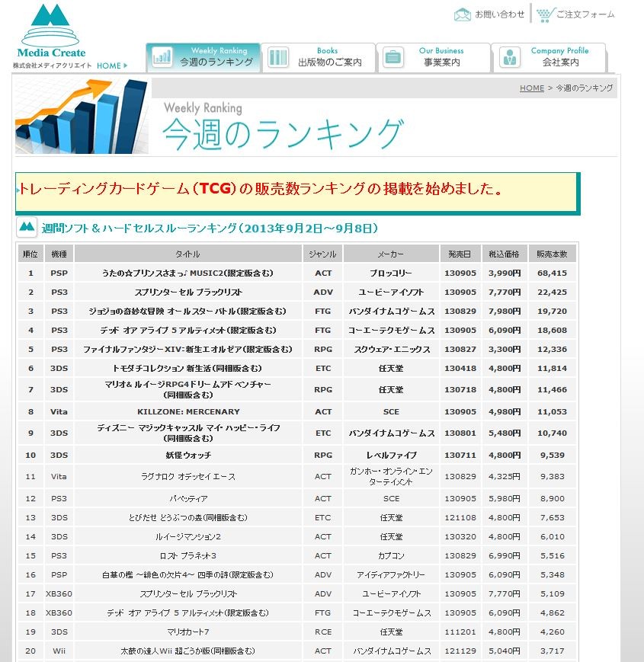Click the ロスト プラネット3 title
This screenshot has height=662, width=644.
point(188,555)
